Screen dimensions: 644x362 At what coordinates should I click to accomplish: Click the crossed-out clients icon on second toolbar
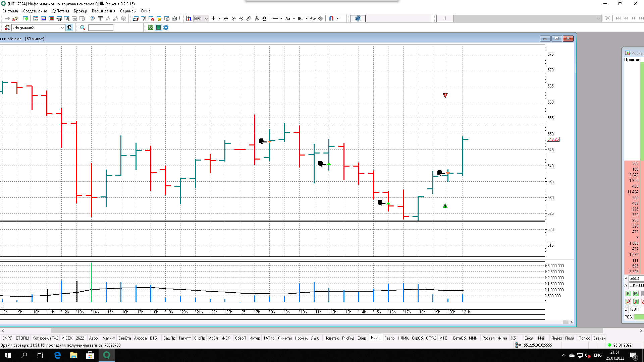coord(7,28)
